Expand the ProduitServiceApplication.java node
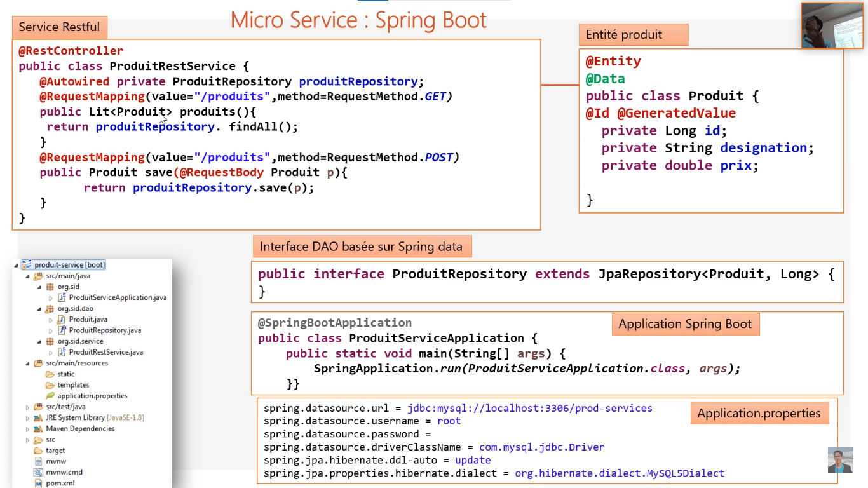Image resolution: width=868 pixels, height=488 pixels. coord(51,297)
